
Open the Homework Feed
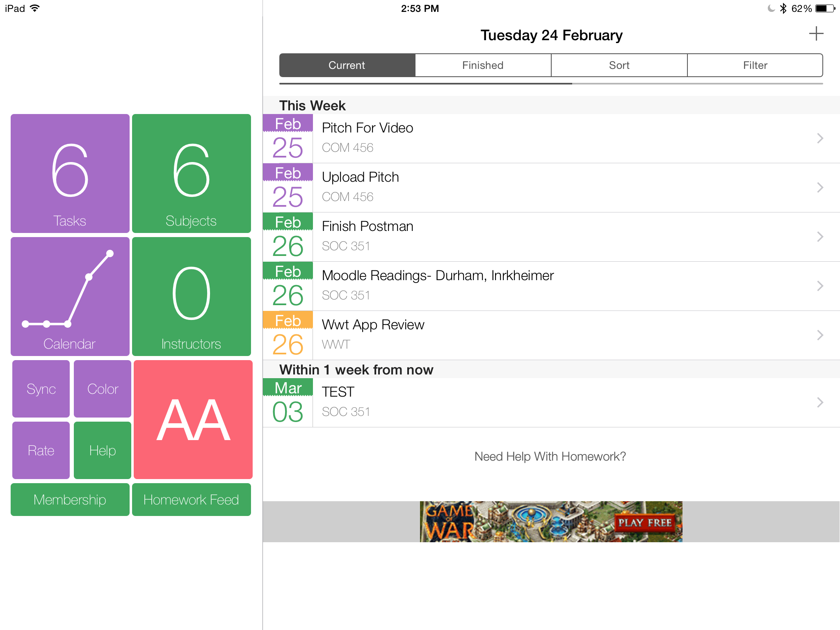(191, 500)
